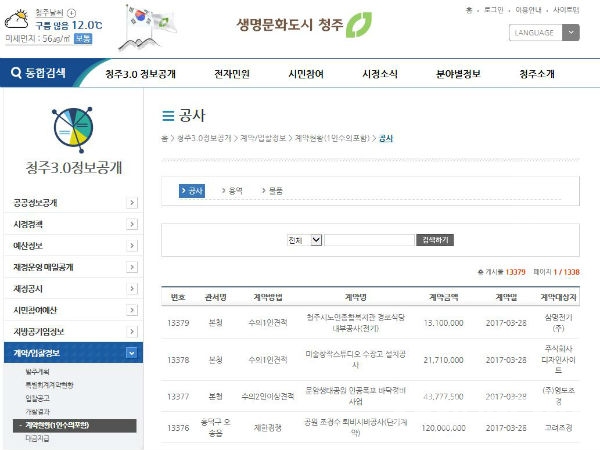This screenshot has width=600, height=450.
Task: Click the 보통 air quality badge
Action: click(x=83, y=38)
